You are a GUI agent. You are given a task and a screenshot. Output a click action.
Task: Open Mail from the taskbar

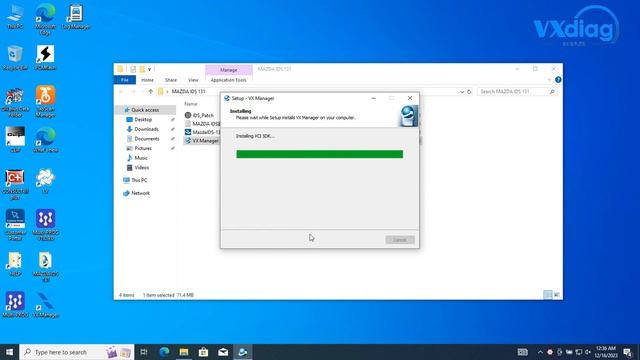(223, 352)
